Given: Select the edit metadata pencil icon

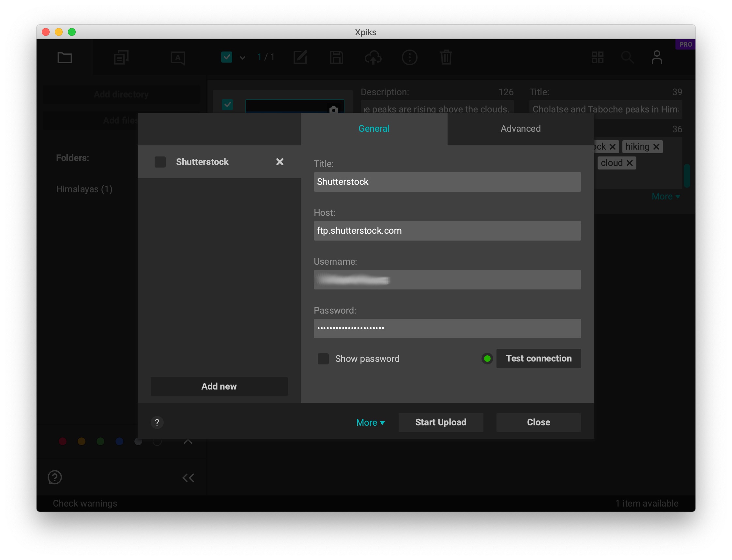Looking at the screenshot, I should [300, 57].
